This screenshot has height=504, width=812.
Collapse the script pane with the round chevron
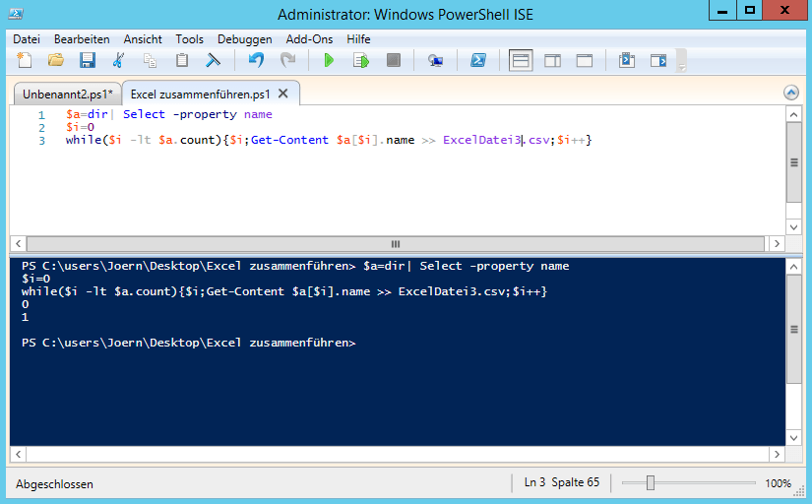pos(790,93)
